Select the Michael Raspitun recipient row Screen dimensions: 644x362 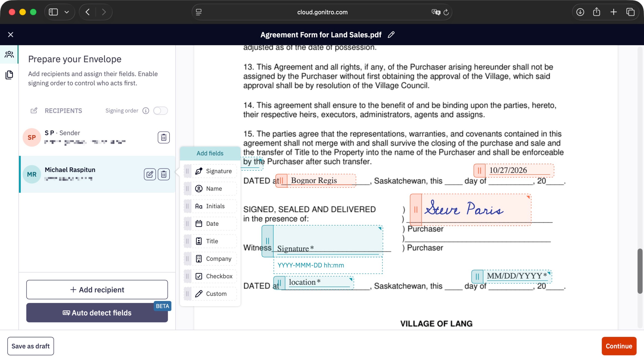point(97,174)
